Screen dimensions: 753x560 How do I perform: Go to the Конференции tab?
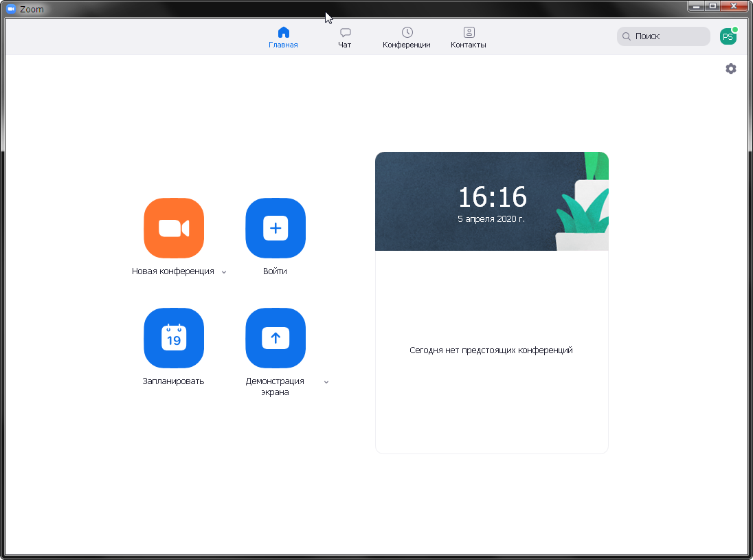click(407, 38)
